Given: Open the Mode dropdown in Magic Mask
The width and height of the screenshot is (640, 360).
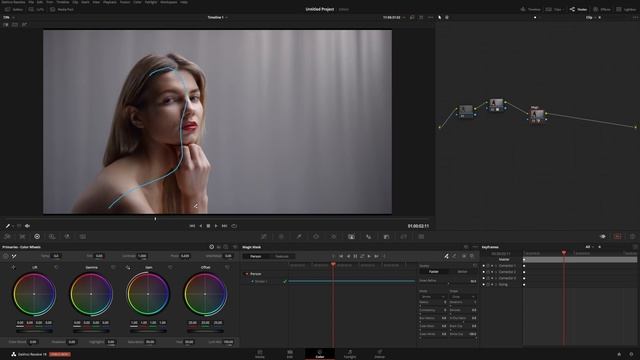Looking at the screenshot, I should pyautogui.click(x=433, y=297).
